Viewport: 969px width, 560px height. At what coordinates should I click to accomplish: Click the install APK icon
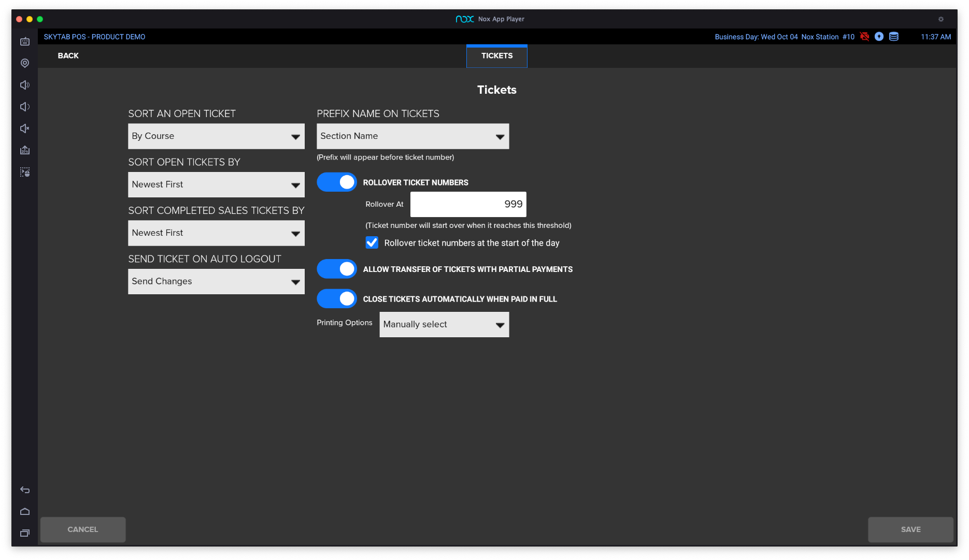tap(25, 150)
